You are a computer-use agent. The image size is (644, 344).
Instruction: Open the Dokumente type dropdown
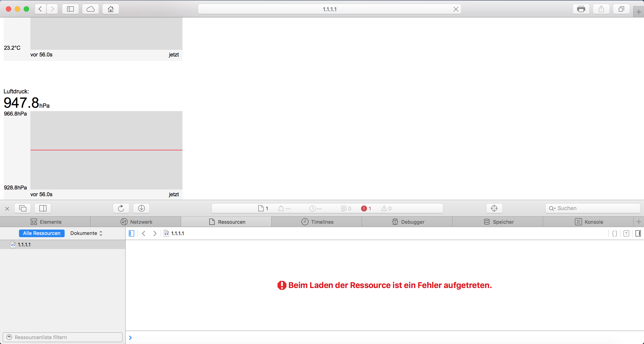coord(86,233)
